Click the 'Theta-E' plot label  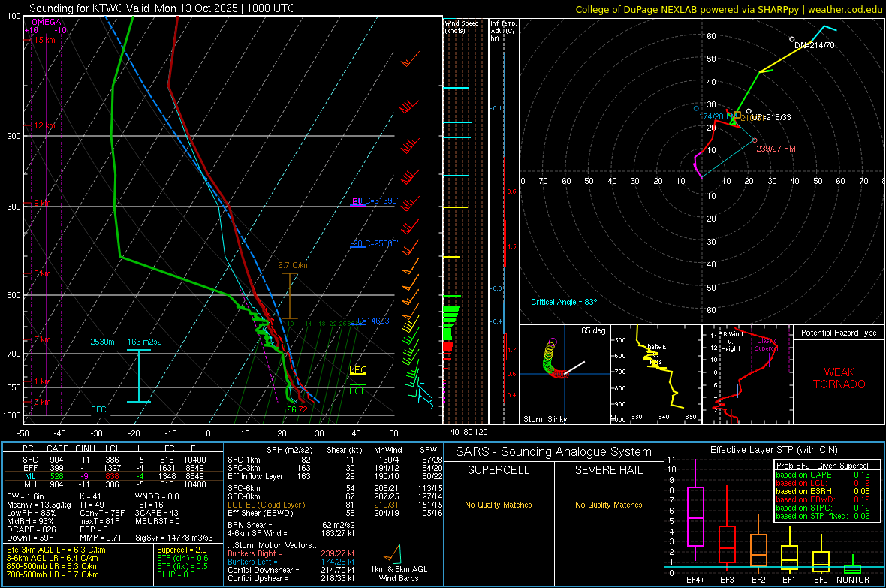pos(655,347)
